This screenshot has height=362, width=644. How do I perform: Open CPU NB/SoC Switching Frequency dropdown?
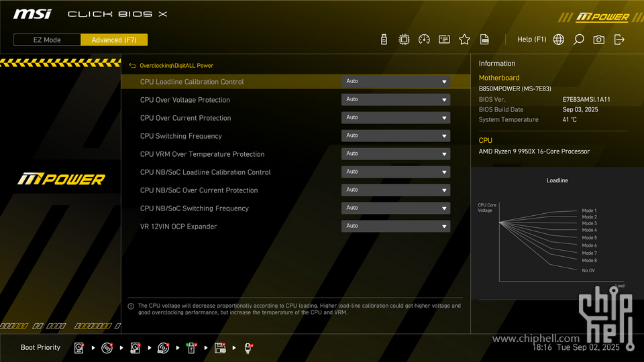(396, 208)
